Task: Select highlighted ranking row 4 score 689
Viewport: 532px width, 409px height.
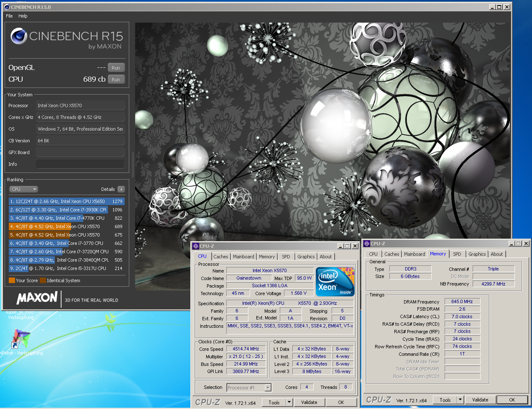Action: [66, 226]
